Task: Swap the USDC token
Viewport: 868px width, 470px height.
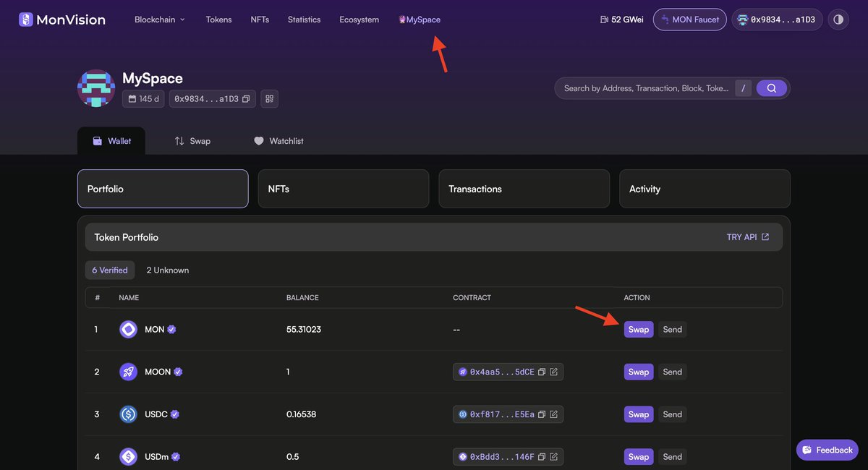Action: (x=639, y=414)
